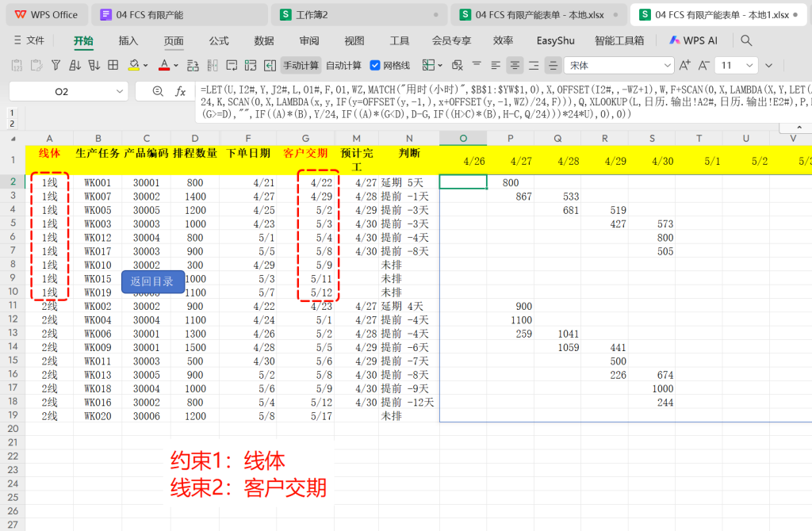Click the 延期 5天 cell in row 2

point(409,183)
